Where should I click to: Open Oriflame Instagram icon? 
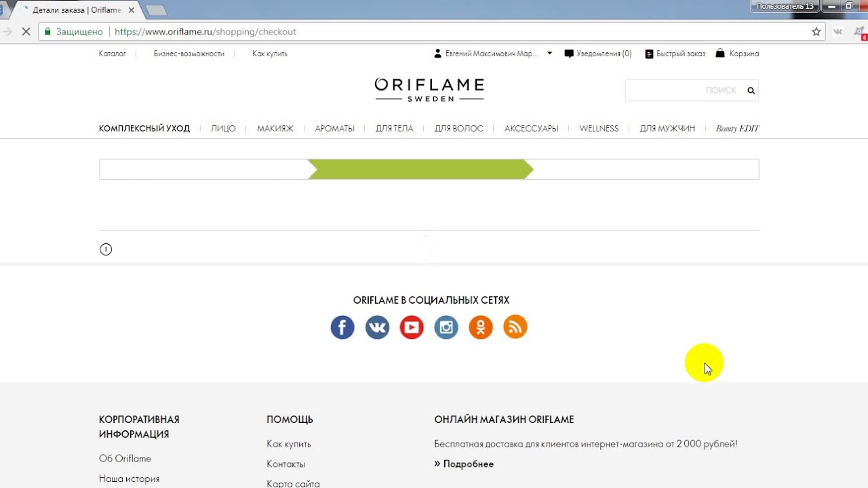[446, 327]
